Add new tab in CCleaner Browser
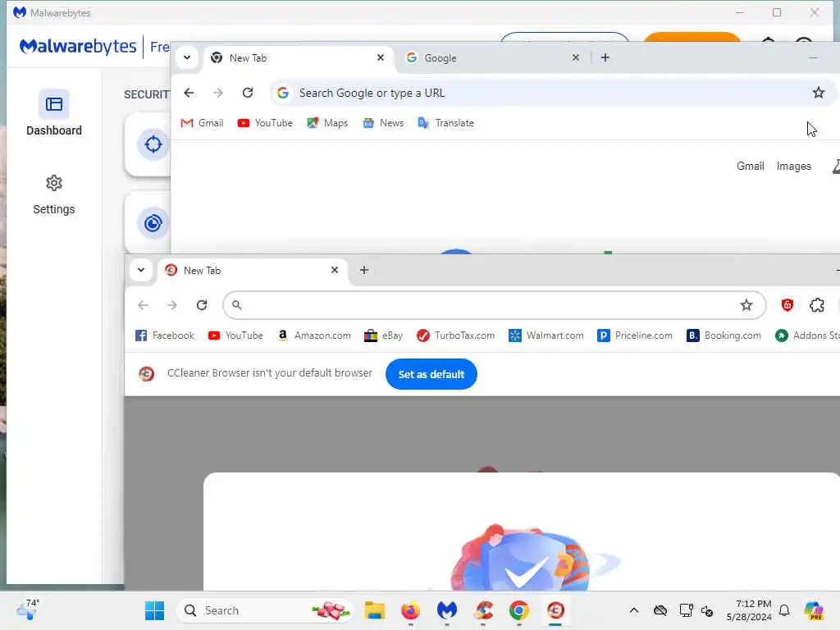 (x=363, y=270)
